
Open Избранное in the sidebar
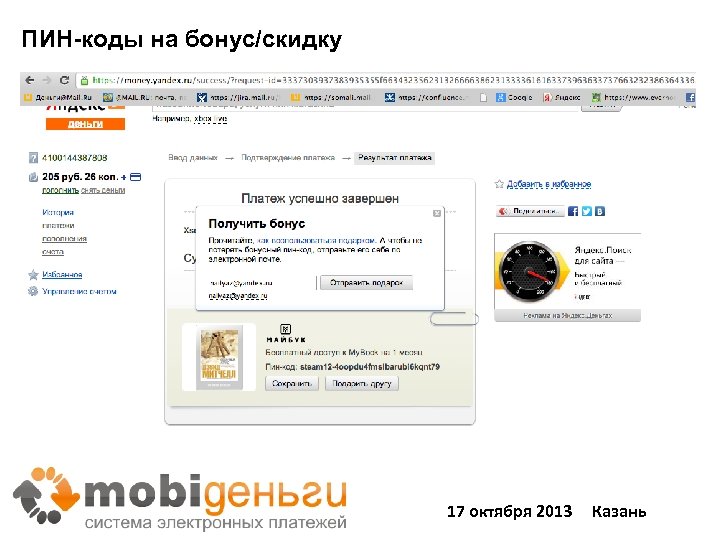(x=62, y=275)
